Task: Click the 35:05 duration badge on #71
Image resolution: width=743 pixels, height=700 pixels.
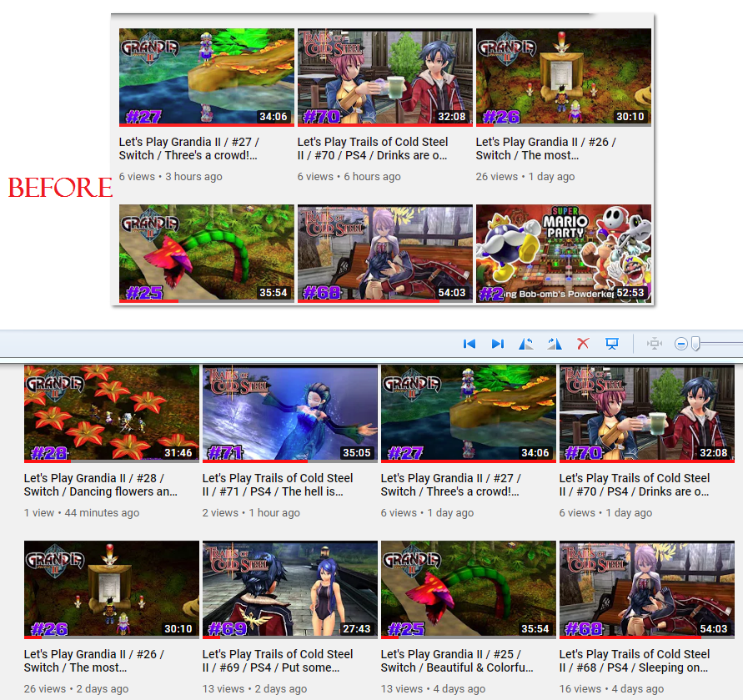Action: coord(357,453)
